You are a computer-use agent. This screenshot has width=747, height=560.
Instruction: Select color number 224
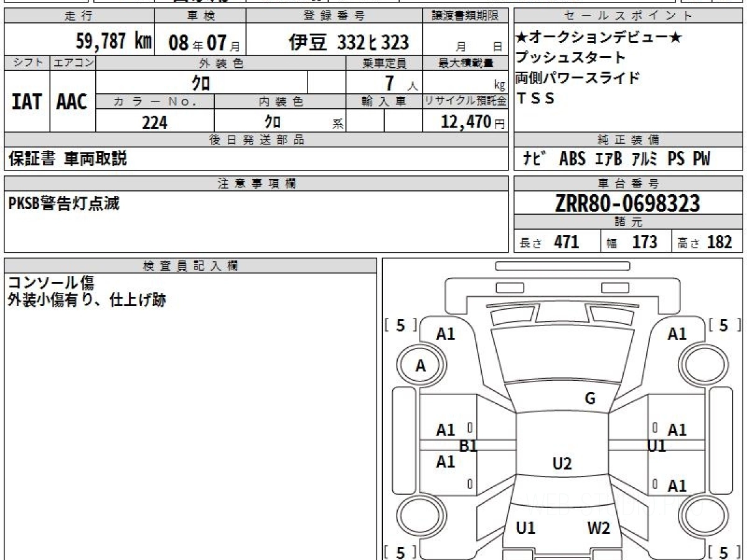pyautogui.click(x=154, y=122)
